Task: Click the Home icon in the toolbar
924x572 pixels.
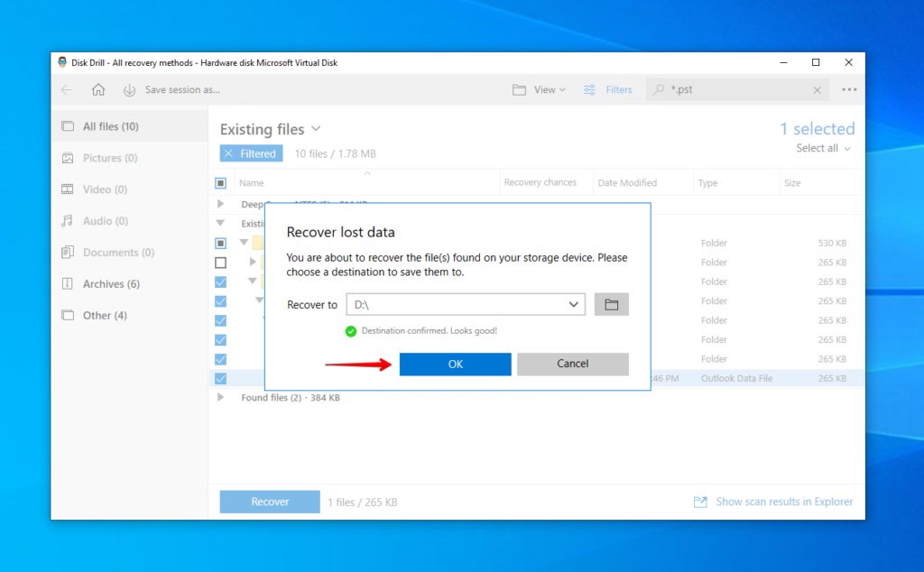Action: (x=99, y=89)
